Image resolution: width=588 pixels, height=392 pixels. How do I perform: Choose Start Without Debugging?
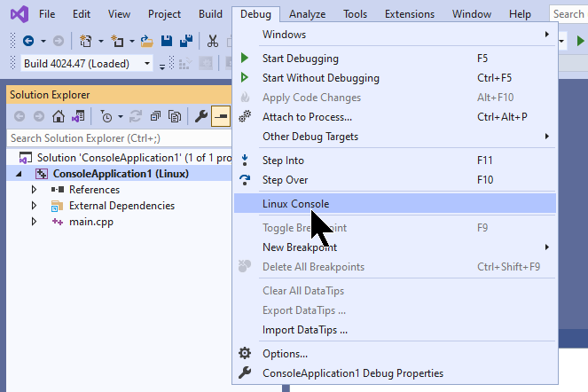395,78
